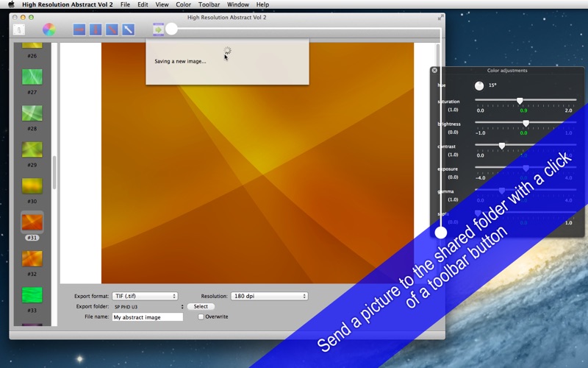Open the color wheel adjustments tool
The height and width of the screenshot is (368, 588).
[x=49, y=29]
